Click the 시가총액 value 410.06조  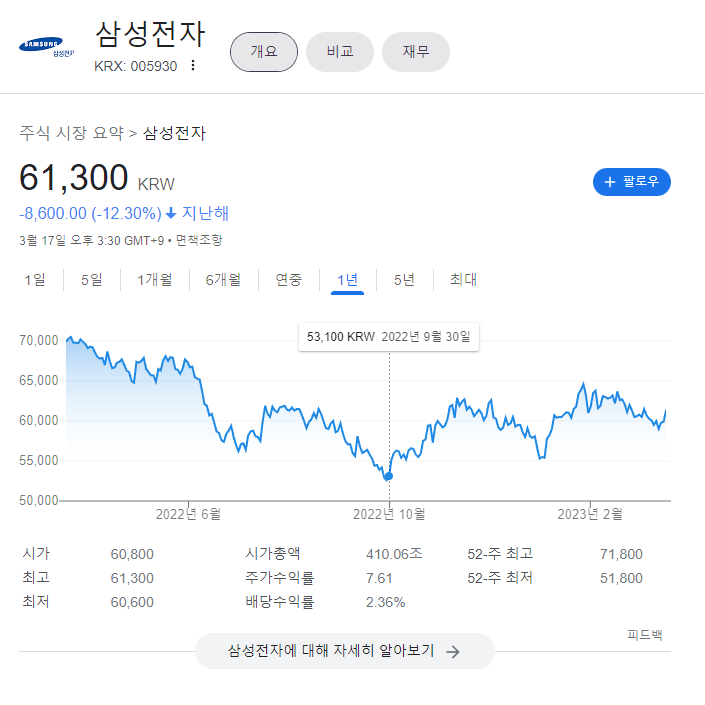(x=394, y=554)
